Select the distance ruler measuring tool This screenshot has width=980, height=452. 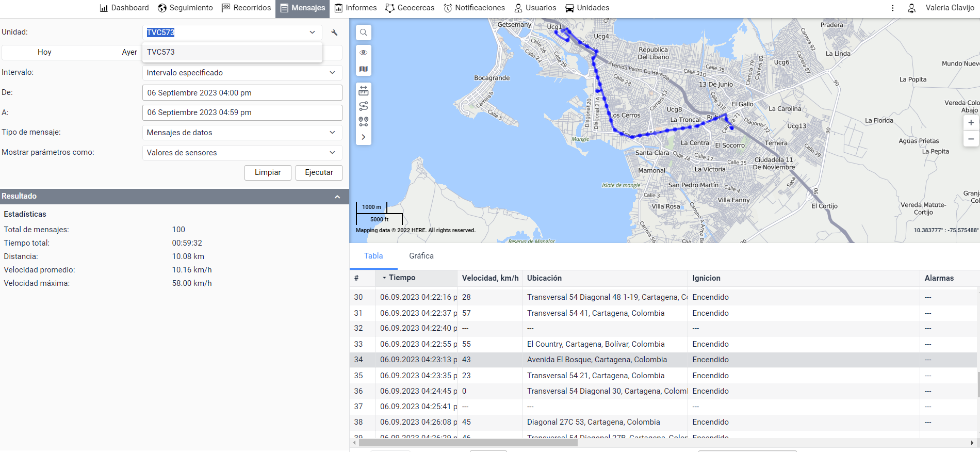pyautogui.click(x=364, y=91)
